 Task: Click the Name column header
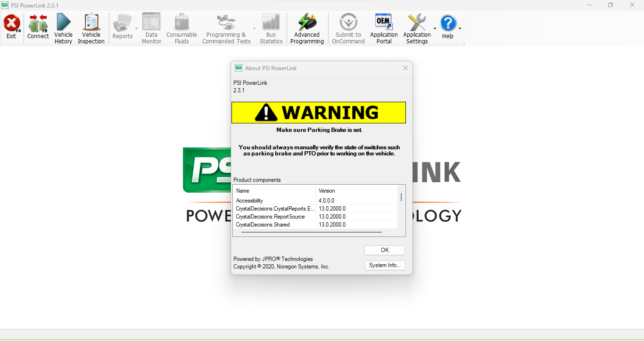[274, 191]
